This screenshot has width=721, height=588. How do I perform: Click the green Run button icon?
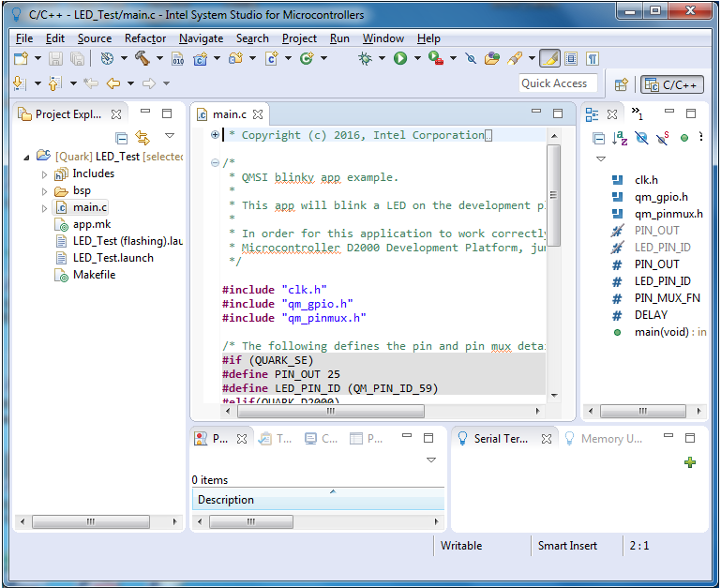(x=400, y=58)
